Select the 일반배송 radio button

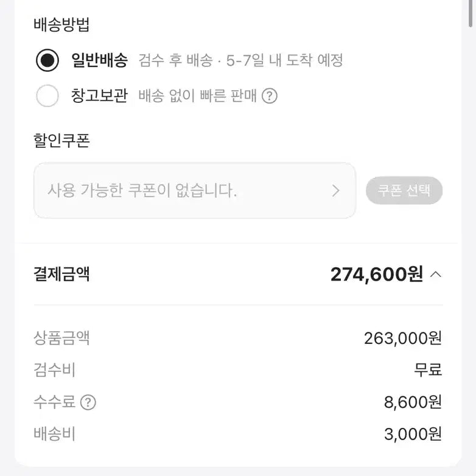pos(47,60)
